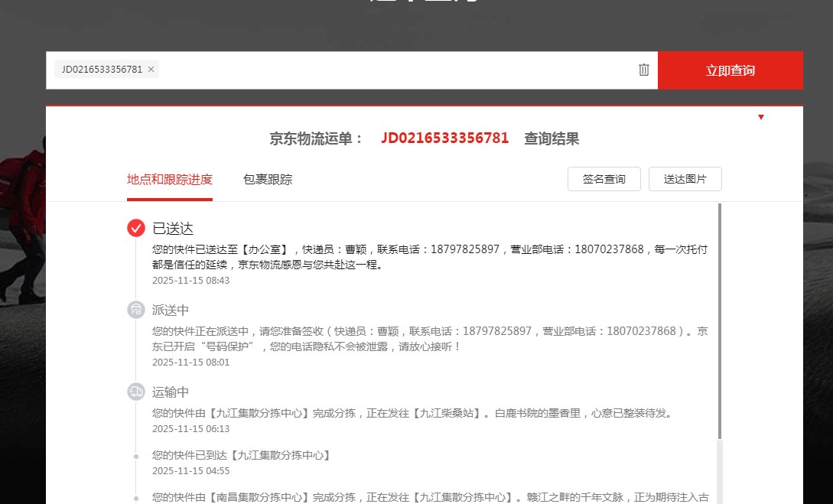Click the JD0216533356781 tag in the search box

(102, 70)
